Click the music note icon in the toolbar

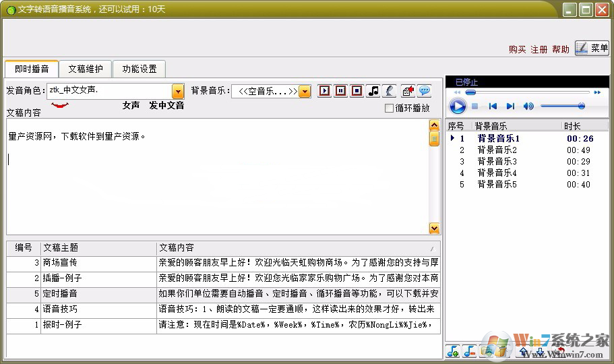coord(373,91)
